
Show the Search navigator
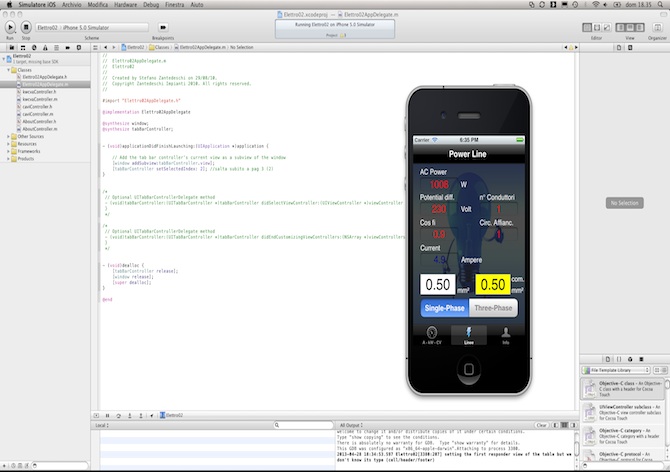click(34, 47)
